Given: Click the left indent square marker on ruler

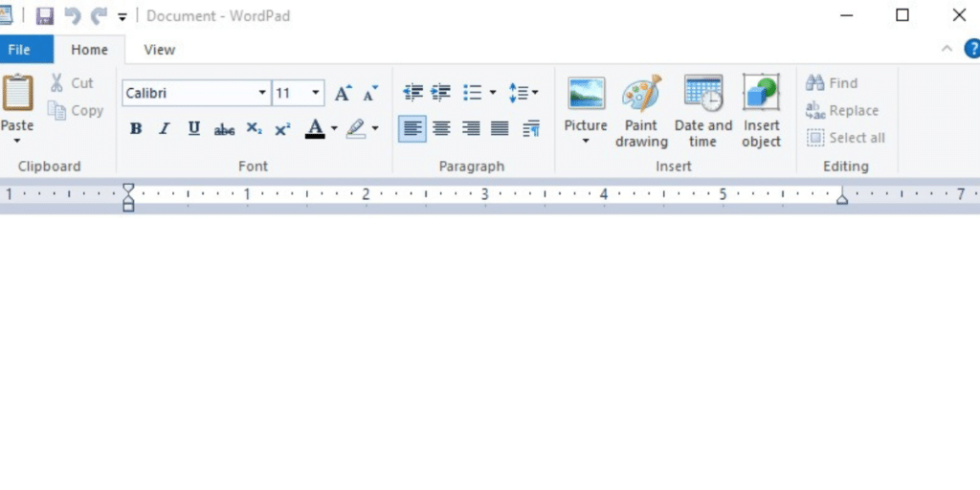Looking at the screenshot, I should point(128,207).
